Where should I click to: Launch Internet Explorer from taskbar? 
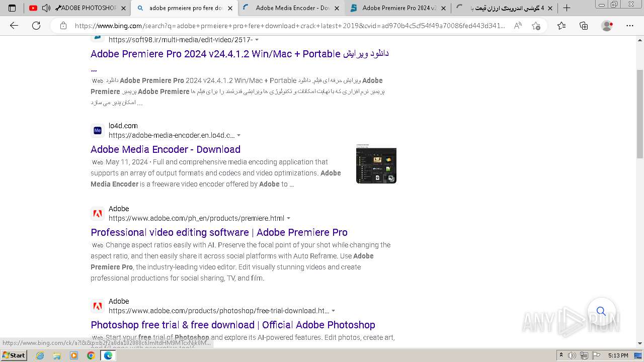point(40,355)
